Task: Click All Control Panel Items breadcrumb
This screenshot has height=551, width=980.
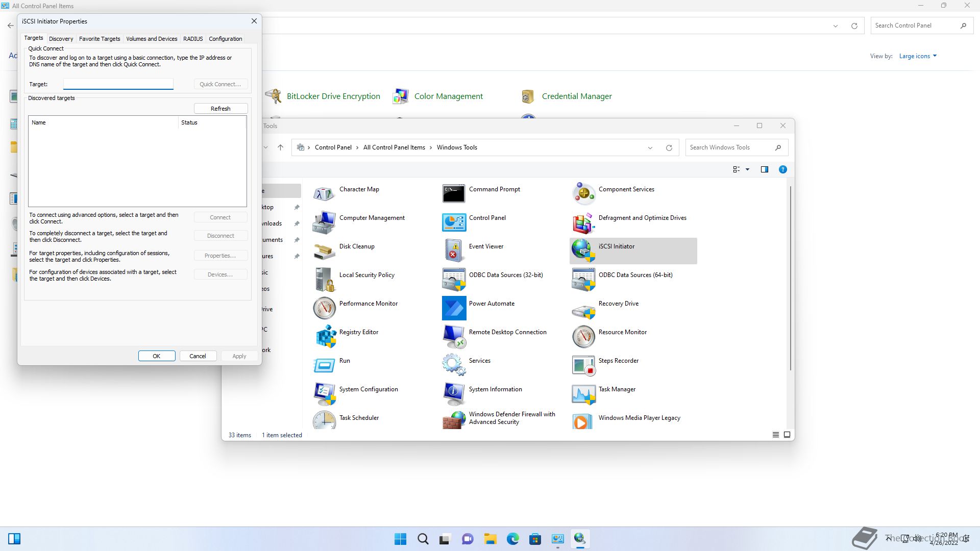Action: point(394,147)
